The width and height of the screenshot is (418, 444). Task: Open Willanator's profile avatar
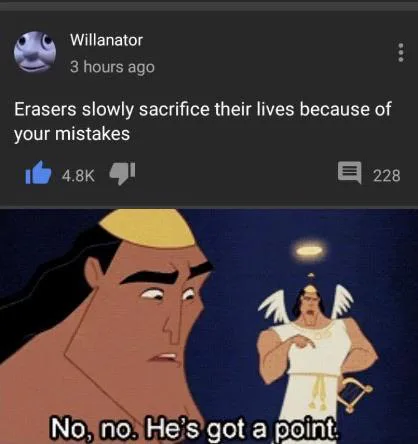coord(35,52)
